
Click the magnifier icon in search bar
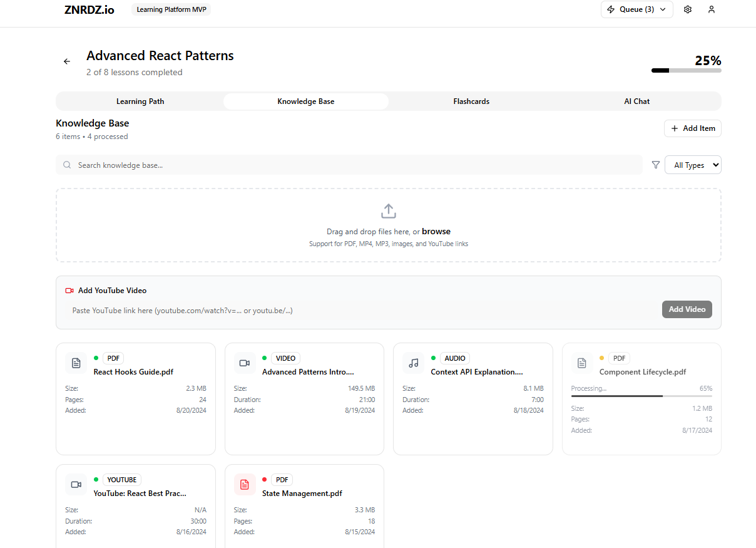pyautogui.click(x=67, y=165)
